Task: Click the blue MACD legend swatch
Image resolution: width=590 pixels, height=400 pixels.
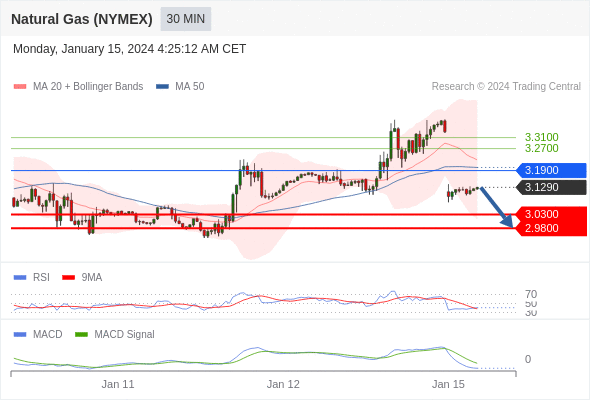Action: pyautogui.click(x=20, y=335)
